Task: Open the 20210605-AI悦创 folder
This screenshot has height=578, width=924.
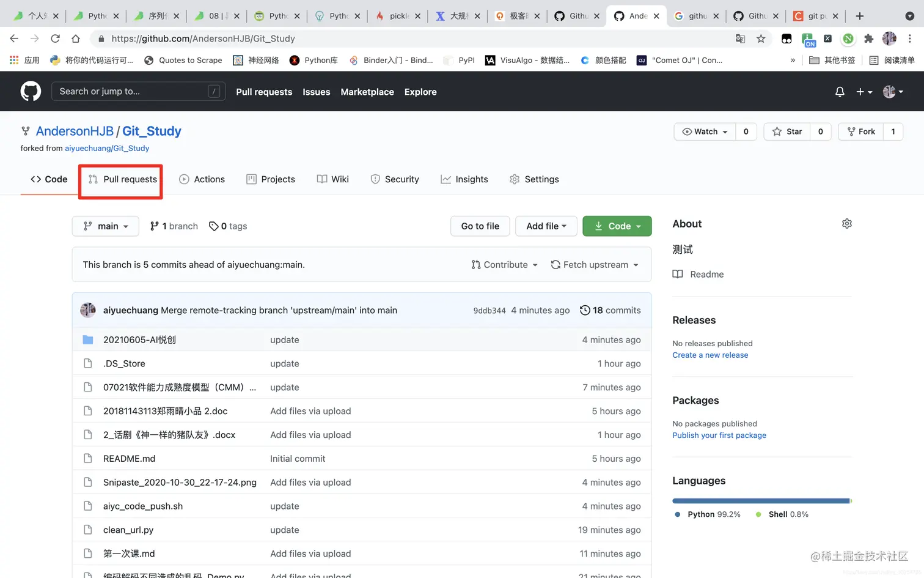Action: click(x=139, y=339)
